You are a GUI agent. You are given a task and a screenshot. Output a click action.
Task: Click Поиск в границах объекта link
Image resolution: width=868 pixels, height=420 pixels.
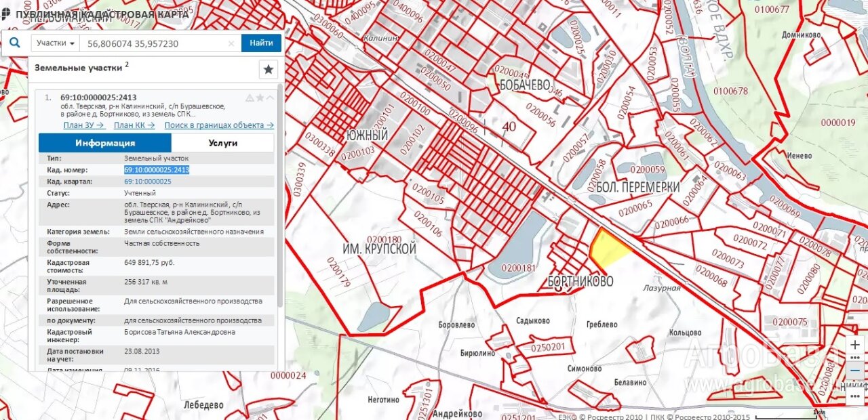[x=218, y=125]
